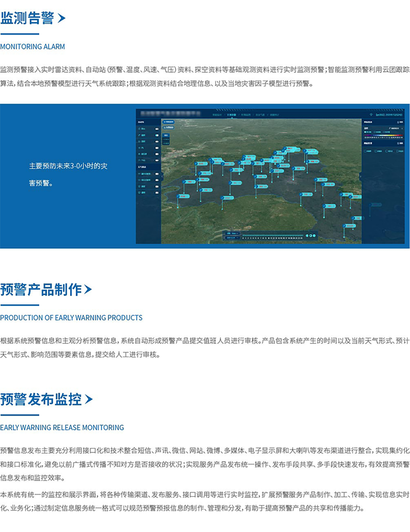The image size is (410, 532).
Task: Click the arrow beside 监测告警 heading
Action: 61,19
